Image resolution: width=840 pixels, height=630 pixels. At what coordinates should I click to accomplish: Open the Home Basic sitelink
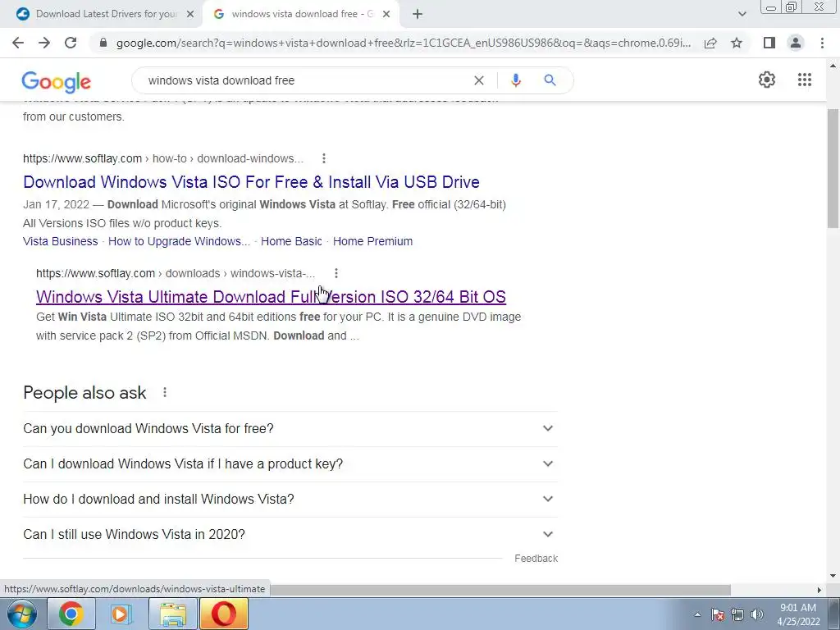pyautogui.click(x=291, y=242)
